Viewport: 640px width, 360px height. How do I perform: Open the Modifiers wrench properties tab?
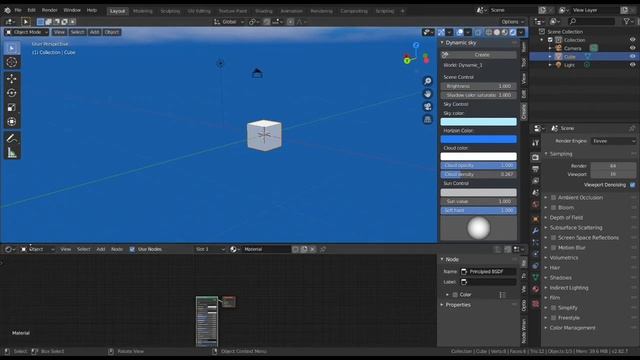(536, 231)
